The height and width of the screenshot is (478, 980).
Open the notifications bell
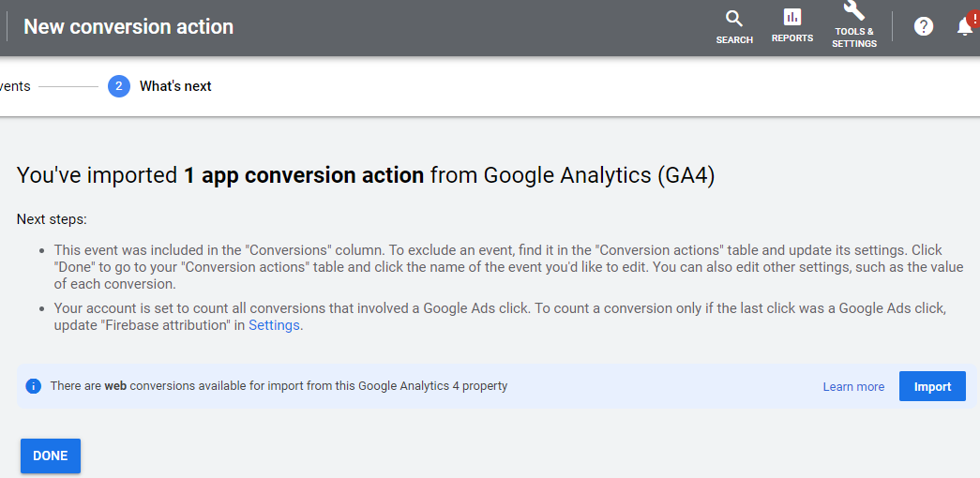pyautogui.click(x=964, y=28)
